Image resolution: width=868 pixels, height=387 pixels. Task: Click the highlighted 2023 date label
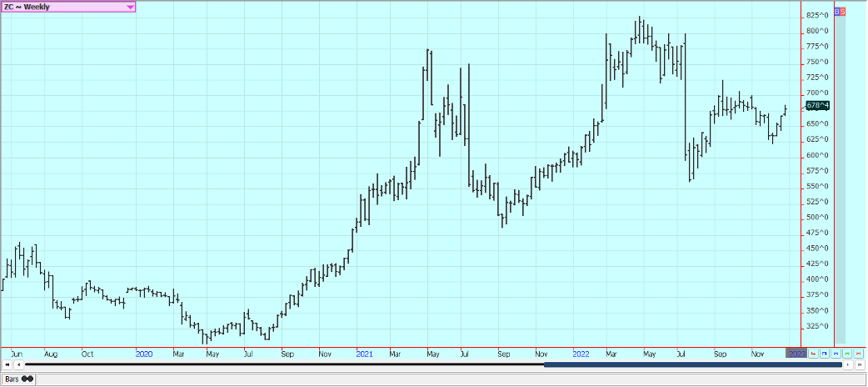[796, 353]
